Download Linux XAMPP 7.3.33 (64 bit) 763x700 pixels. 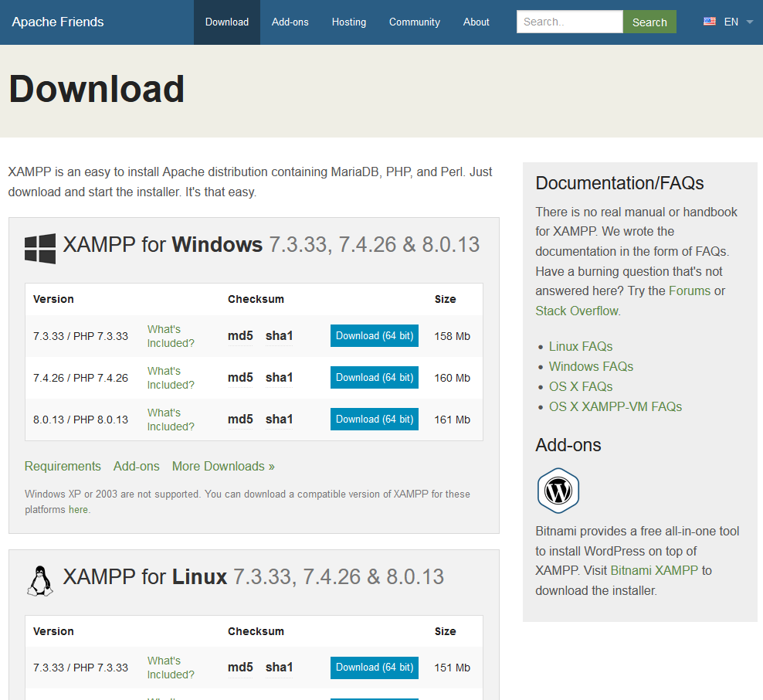(x=375, y=668)
